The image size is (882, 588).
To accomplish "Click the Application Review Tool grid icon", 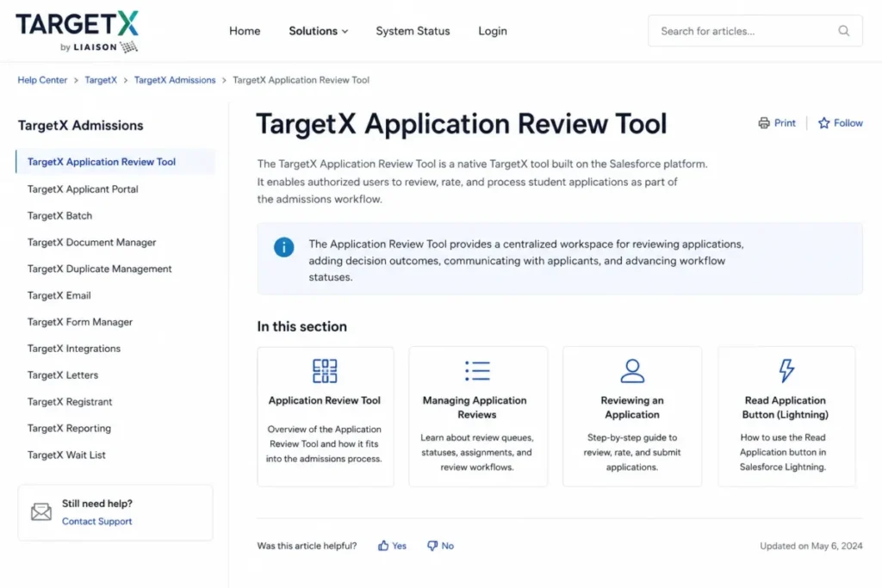I will (x=325, y=371).
